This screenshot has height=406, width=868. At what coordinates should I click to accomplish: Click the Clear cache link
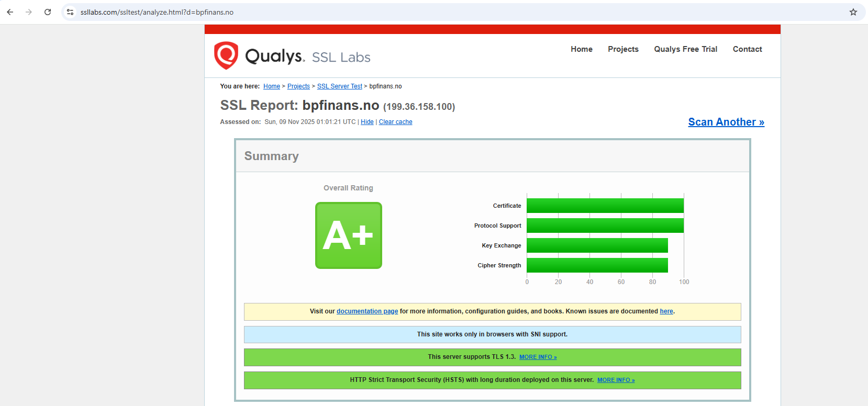point(396,122)
